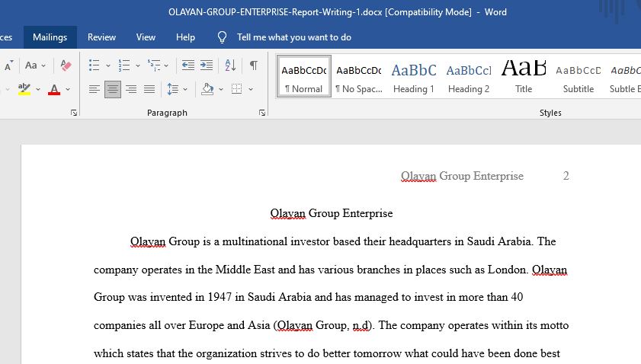Open the Bullets dropdown arrow

coord(108,65)
